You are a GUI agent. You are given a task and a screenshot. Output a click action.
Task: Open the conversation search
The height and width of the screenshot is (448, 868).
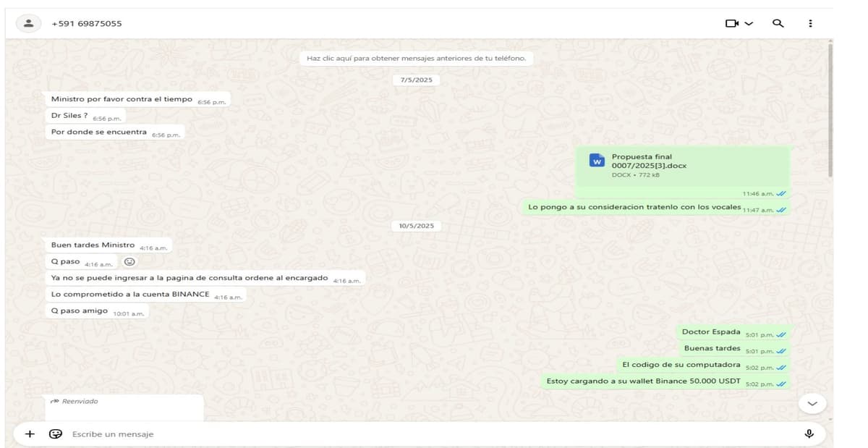coord(778,22)
